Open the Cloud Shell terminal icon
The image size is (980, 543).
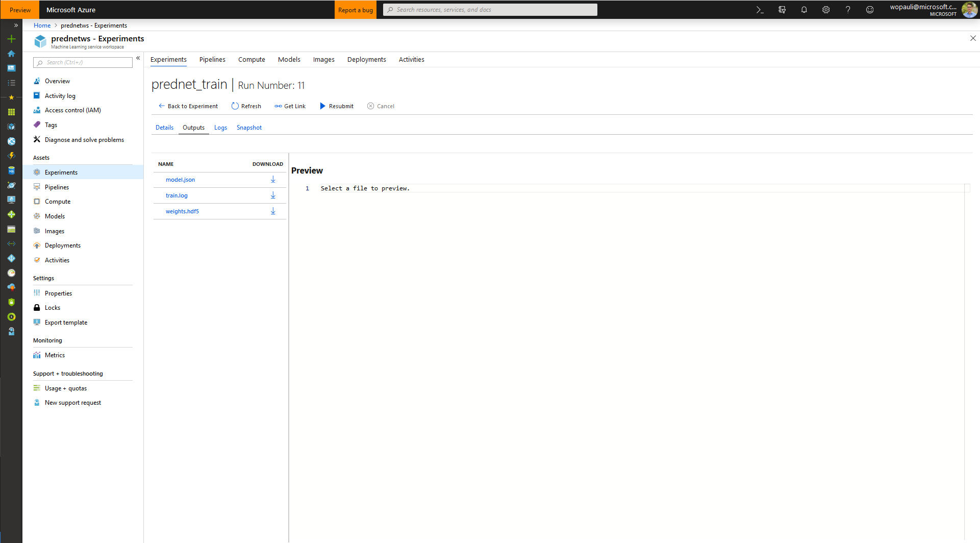coord(760,9)
